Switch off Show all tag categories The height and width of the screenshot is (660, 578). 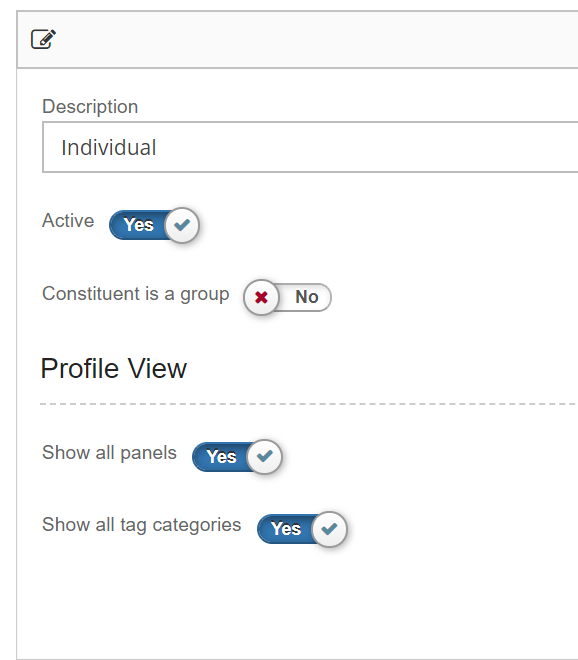[302, 529]
